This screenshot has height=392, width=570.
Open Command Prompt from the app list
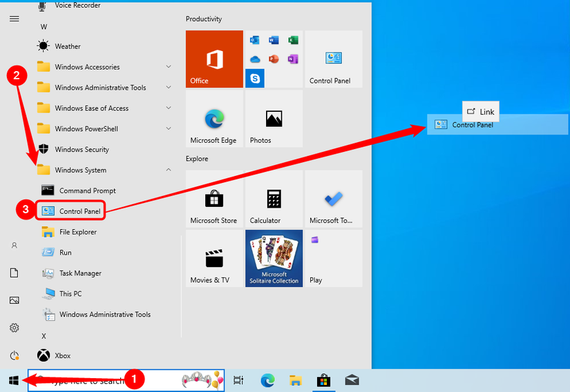coord(87,190)
